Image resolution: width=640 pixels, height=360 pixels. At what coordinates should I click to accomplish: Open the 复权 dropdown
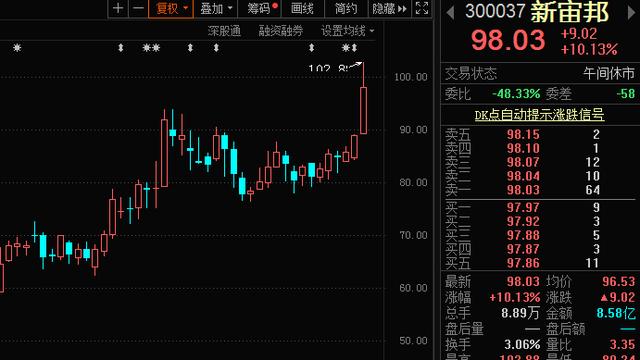pyautogui.click(x=171, y=8)
